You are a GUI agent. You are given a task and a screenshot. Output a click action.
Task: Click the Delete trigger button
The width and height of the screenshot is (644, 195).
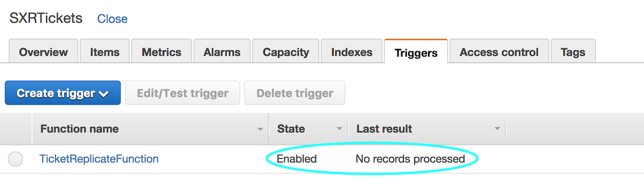pyautogui.click(x=295, y=93)
